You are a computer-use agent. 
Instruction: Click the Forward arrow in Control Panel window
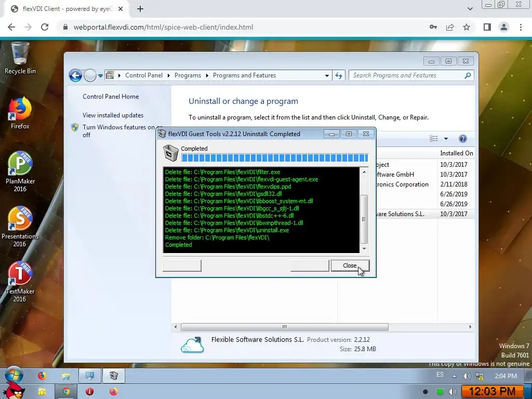click(90, 75)
